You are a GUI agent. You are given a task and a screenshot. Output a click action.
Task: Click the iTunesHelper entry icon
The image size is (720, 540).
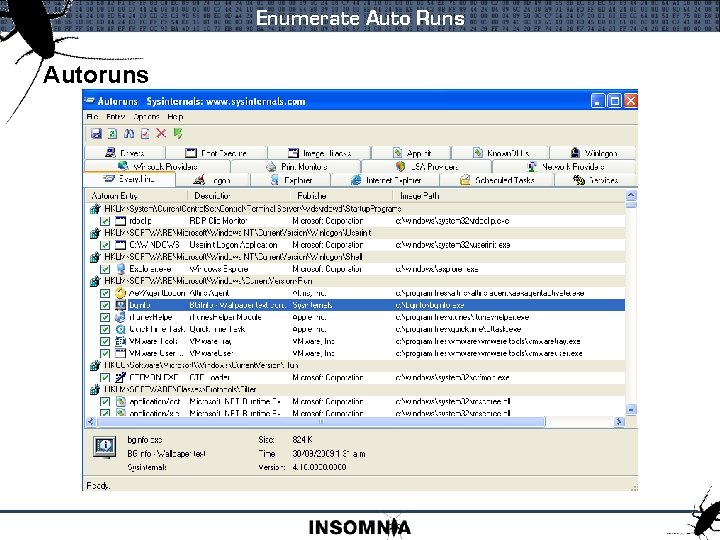tap(120, 317)
